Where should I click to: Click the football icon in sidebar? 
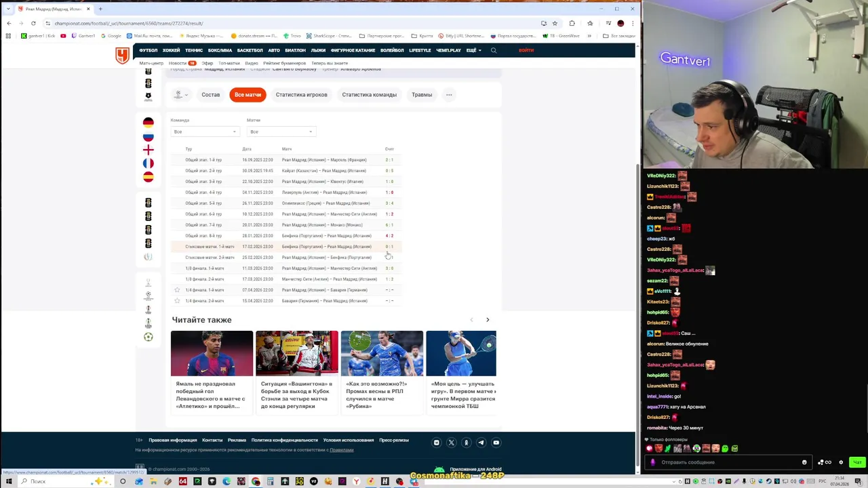[148, 337]
